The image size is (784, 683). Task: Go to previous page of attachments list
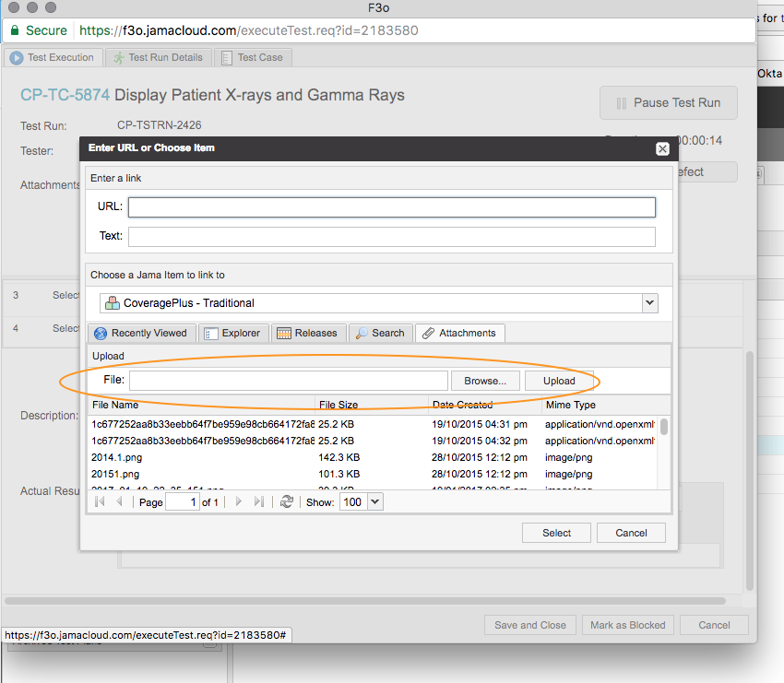click(x=119, y=501)
